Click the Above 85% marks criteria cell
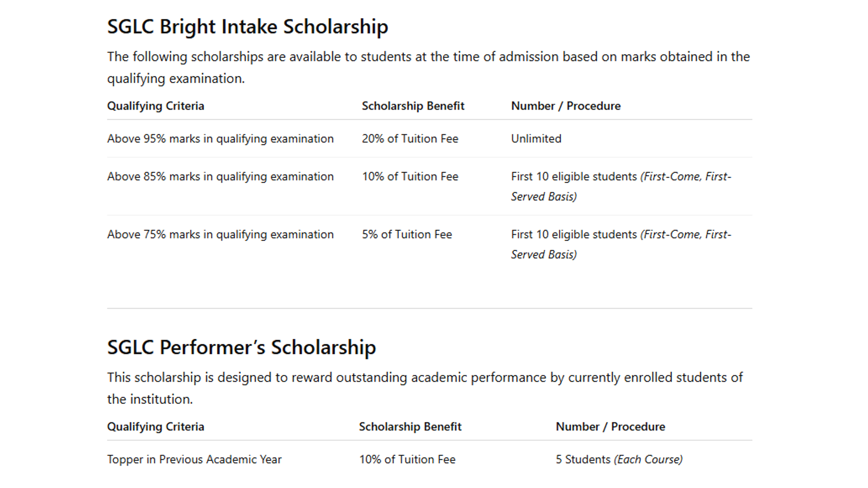 tap(220, 177)
